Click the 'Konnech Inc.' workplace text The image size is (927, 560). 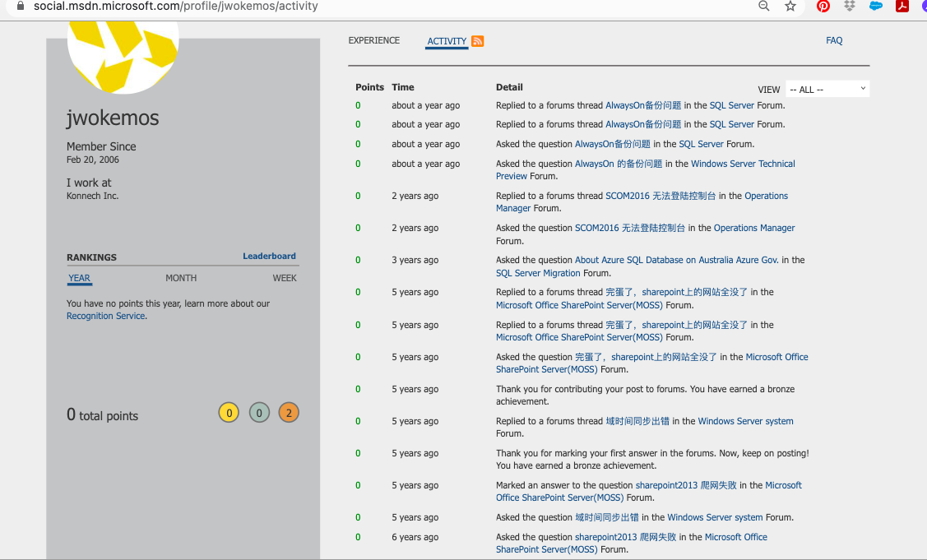(x=92, y=196)
